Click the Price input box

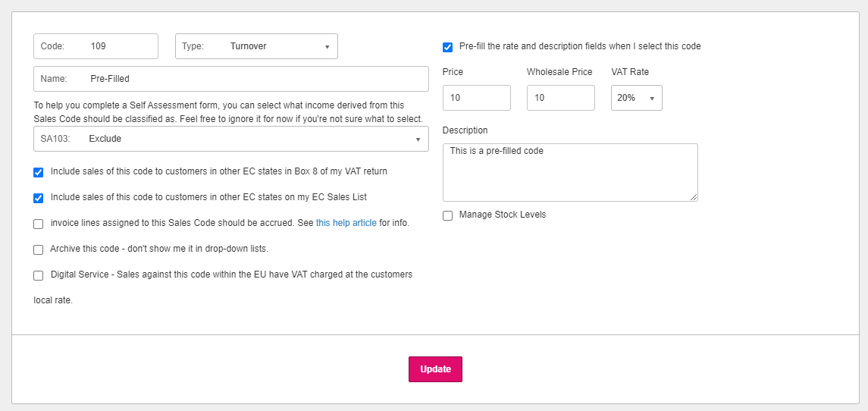[476, 98]
